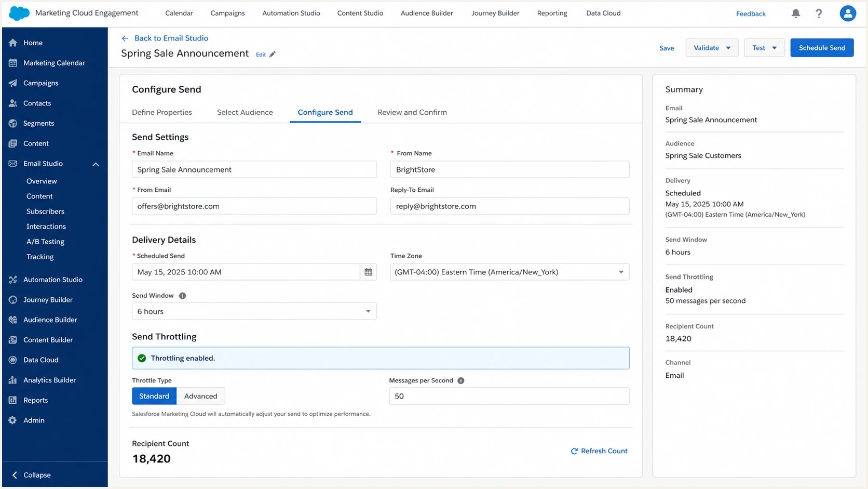868x489 pixels.
Task: Click the Reply-To Email field
Action: (x=509, y=206)
